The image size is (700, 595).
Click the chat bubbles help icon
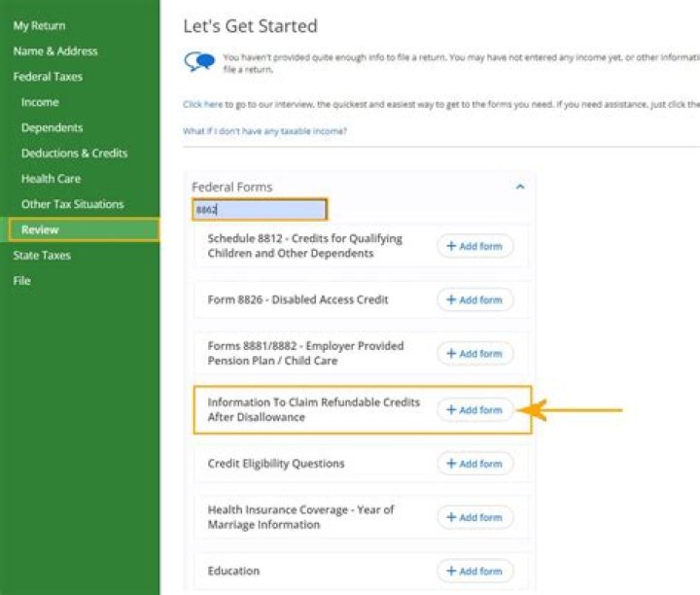click(199, 62)
